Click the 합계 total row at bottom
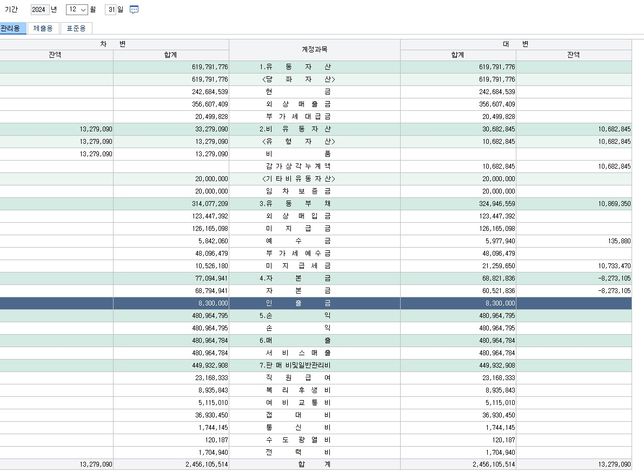 (x=315, y=465)
